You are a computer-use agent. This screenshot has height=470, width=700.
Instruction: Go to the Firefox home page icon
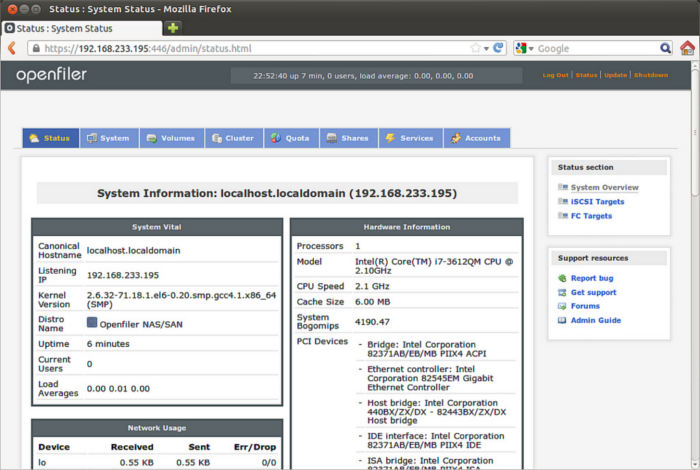(x=687, y=48)
